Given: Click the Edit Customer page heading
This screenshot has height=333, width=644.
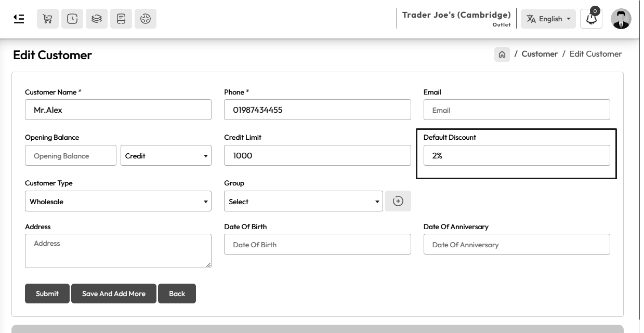Looking at the screenshot, I should pos(52,55).
